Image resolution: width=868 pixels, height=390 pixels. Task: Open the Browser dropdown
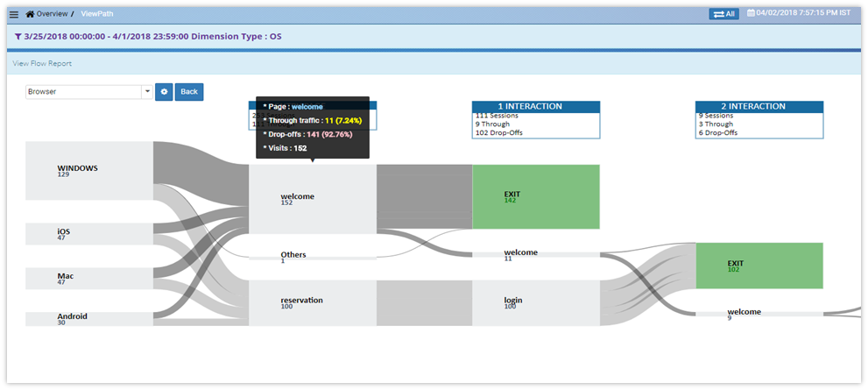coord(88,92)
